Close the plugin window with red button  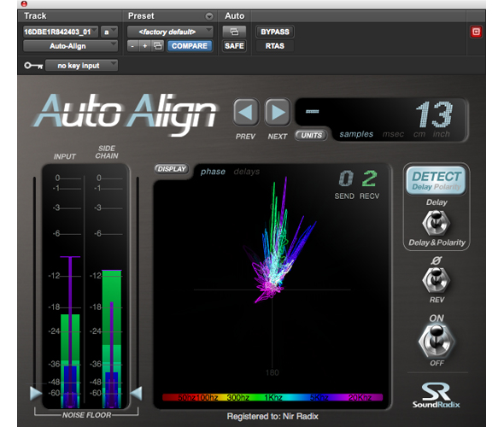24,4
